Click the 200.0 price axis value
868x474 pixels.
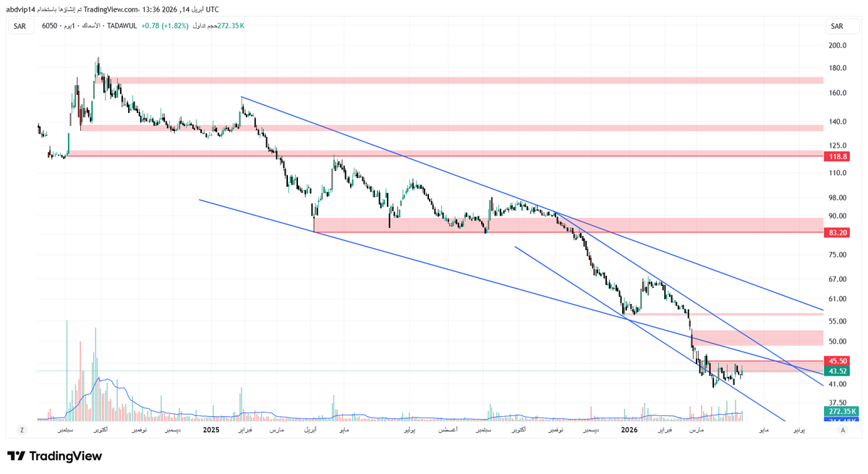[x=838, y=45]
